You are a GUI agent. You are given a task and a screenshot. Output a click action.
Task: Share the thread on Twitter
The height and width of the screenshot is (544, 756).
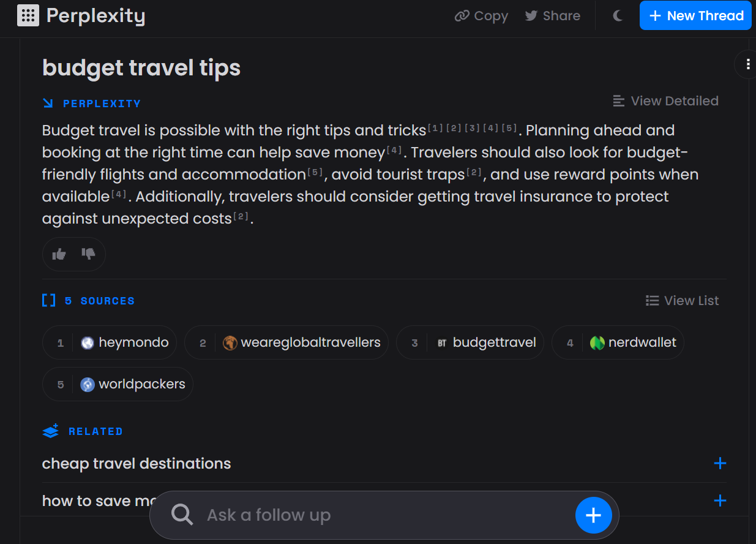552,16
